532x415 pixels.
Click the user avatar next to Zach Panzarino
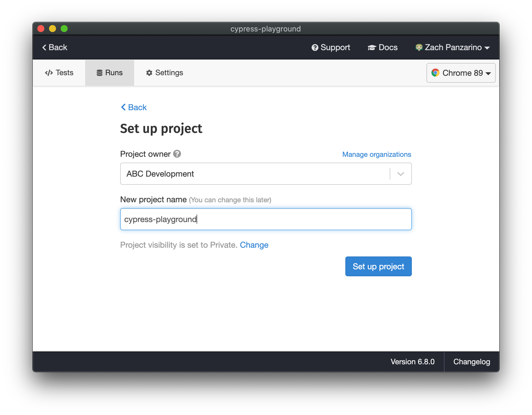pos(419,47)
